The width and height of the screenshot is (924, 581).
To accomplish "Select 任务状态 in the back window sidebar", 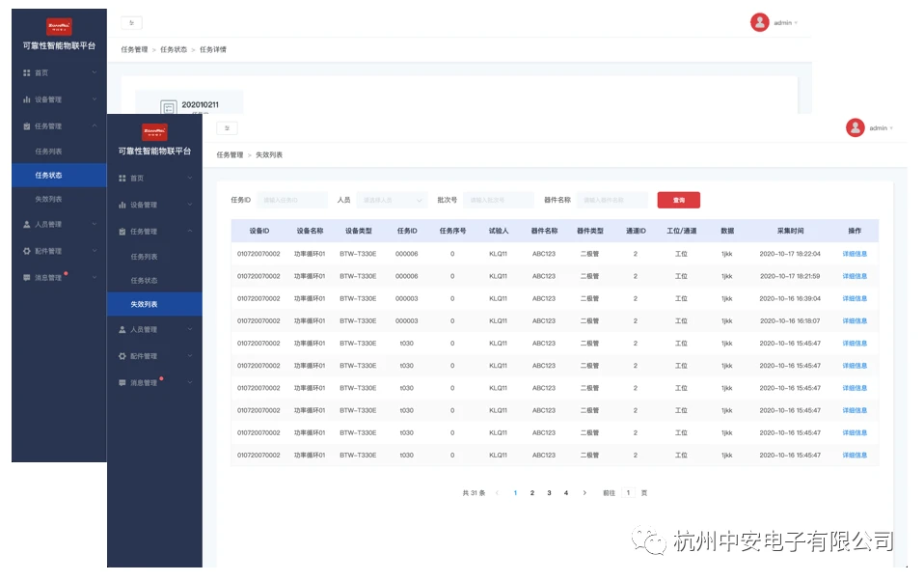I will coord(48,175).
